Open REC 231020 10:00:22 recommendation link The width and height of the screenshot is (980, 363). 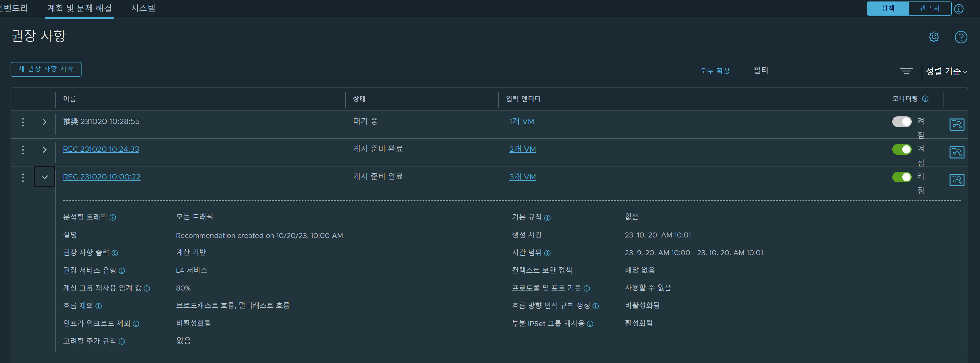pyautogui.click(x=102, y=177)
